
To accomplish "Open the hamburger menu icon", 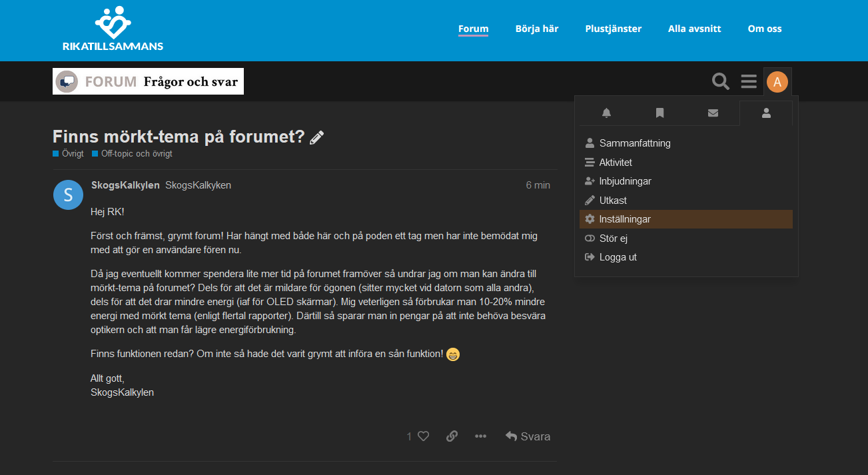I will pos(749,82).
